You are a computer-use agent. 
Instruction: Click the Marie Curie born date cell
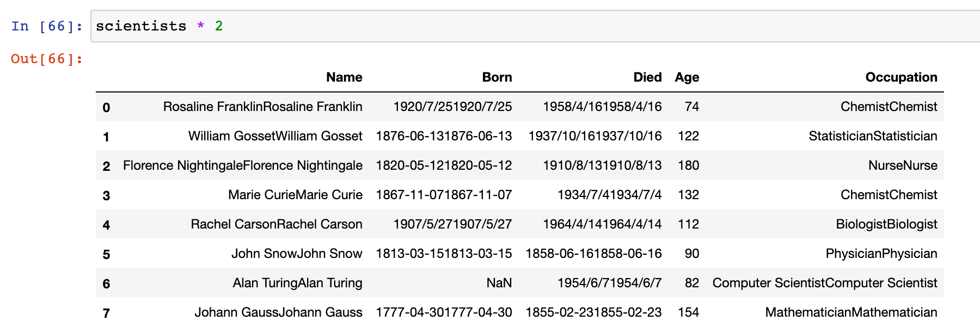(444, 195)
